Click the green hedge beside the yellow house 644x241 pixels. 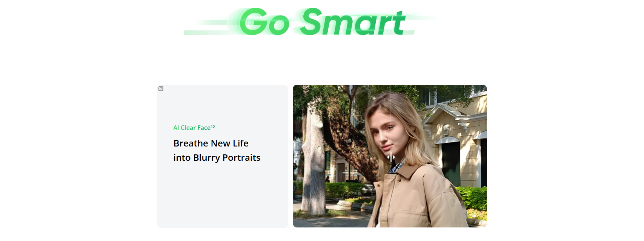click(x=473, y=200)
